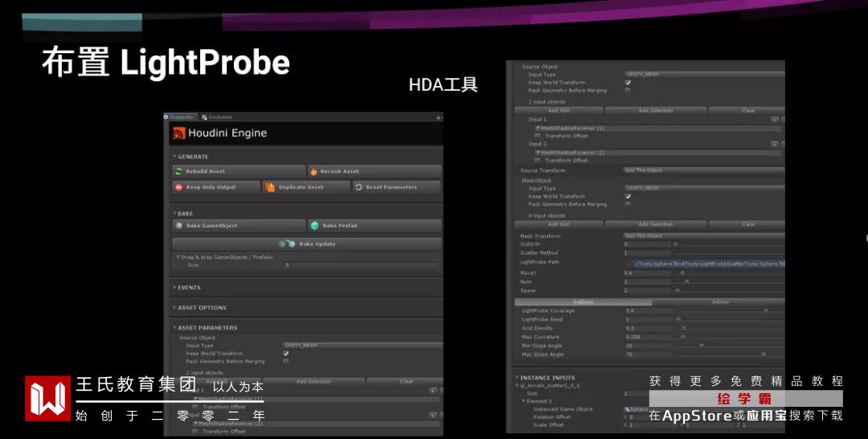Click the LightProbe Coverage slider
The height and width of the screenshot is (439, 868).
[x=729, y=311]
